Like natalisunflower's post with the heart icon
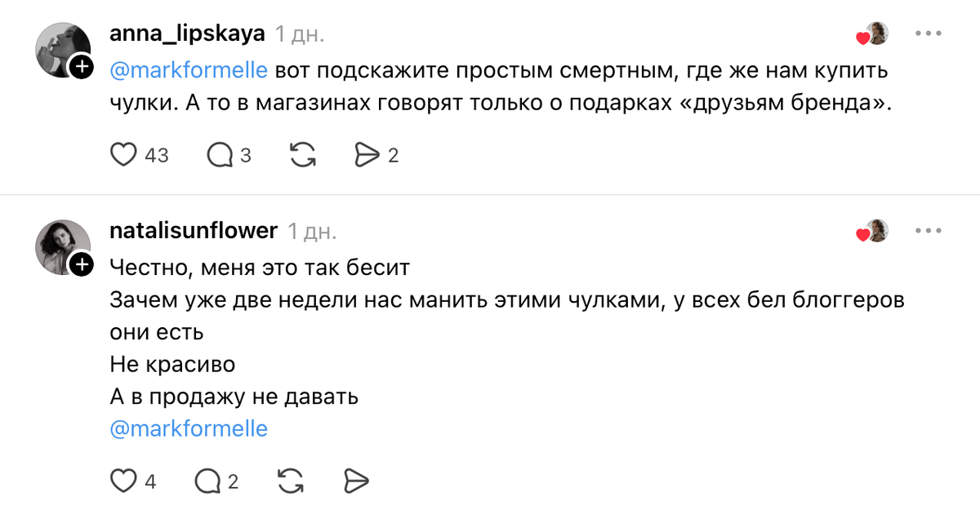 coord(123,481)
